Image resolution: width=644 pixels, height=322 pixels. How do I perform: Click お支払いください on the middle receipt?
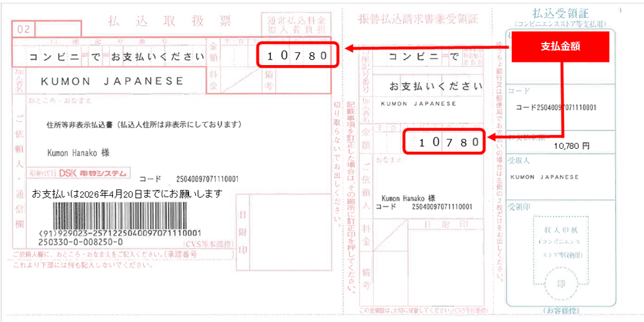[436, 87]
